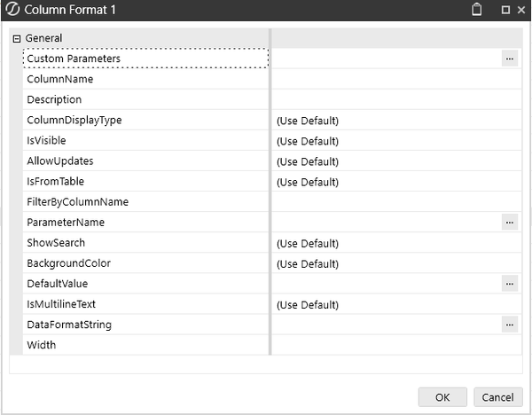
Task: Click the DataFormatString ellipsis button
Action: tap(509, 325)
